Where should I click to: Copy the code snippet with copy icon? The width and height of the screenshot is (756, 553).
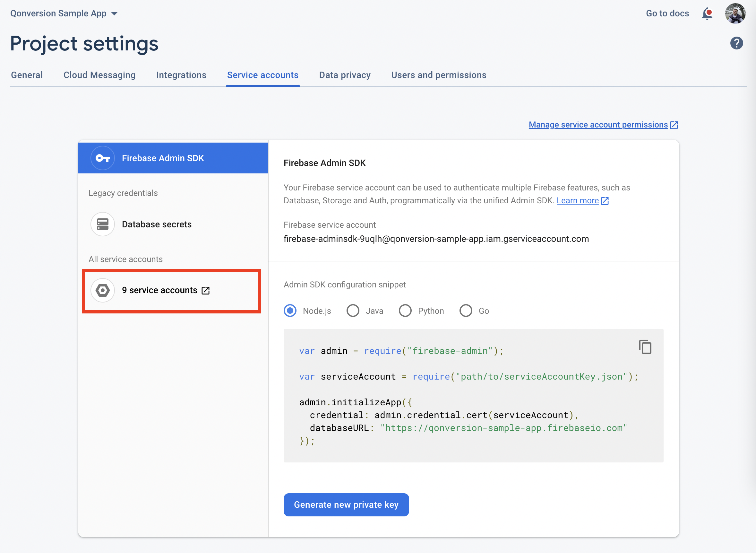[x=645, y=347]
